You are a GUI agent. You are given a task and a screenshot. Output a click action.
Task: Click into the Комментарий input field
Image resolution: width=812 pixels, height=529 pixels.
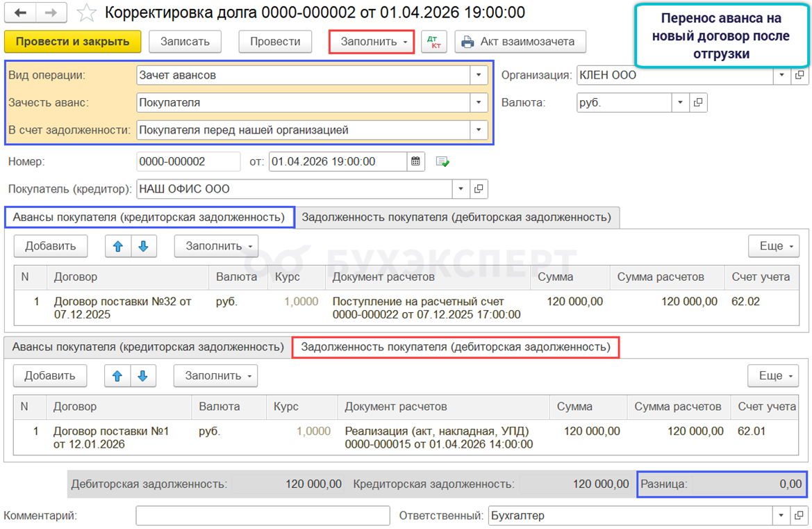pos(263,516)
